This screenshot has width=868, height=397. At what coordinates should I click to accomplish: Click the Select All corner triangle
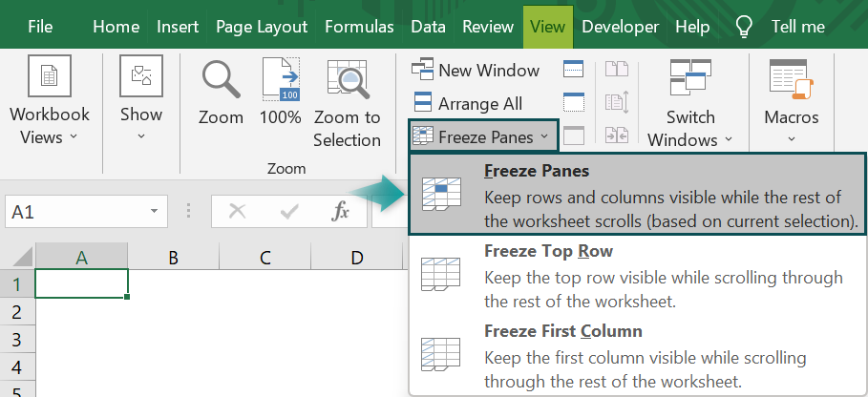point(23,257)
